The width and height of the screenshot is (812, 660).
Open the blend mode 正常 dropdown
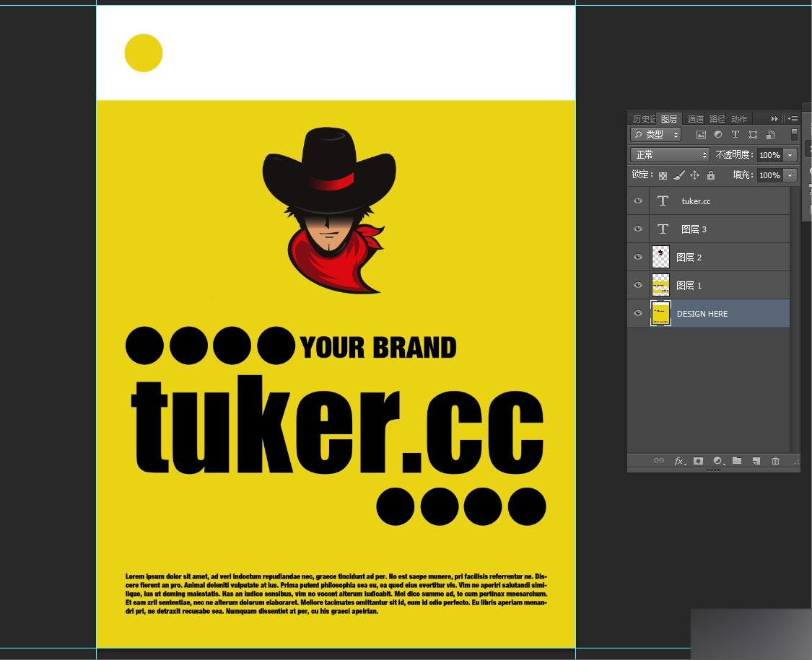point(670,155)
